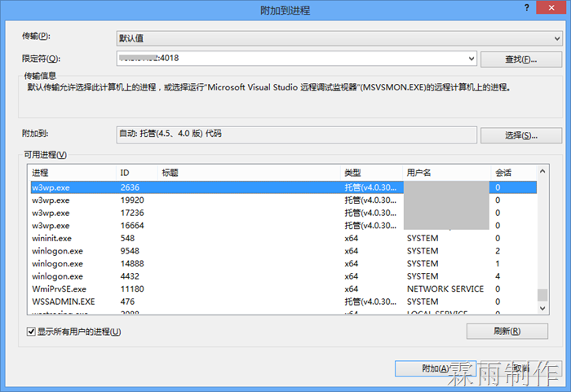
Task: Sort by the 进程 column header
Action: (73, 173)
